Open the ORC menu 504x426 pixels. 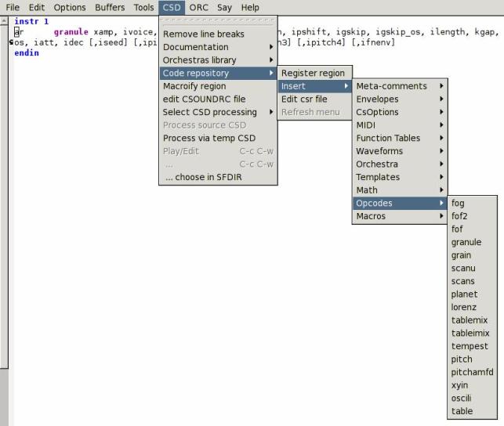pos(198,7)
